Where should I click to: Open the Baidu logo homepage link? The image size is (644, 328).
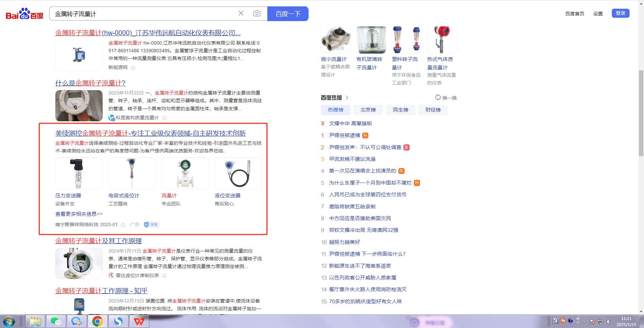24,14
